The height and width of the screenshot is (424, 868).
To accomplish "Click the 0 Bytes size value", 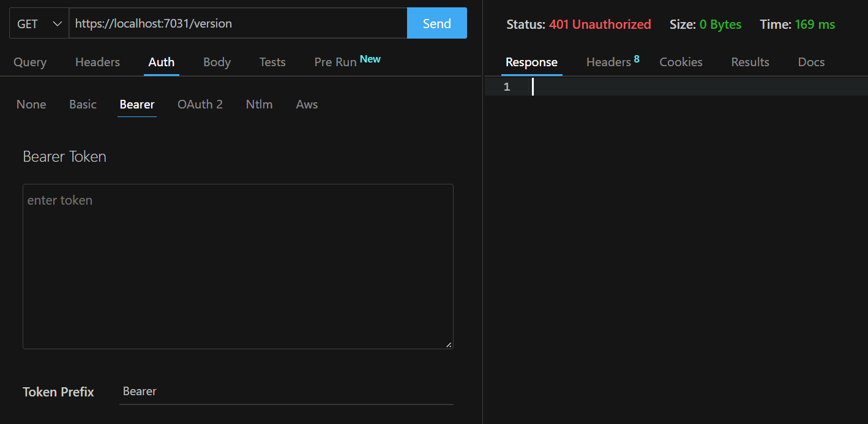I will pyautogui.click(x=720, y=25).
